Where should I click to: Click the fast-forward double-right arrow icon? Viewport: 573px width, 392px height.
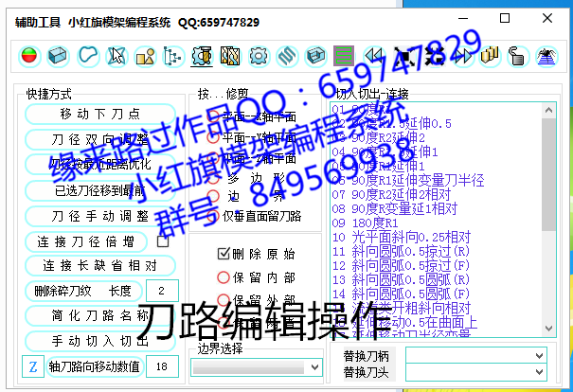462,56
